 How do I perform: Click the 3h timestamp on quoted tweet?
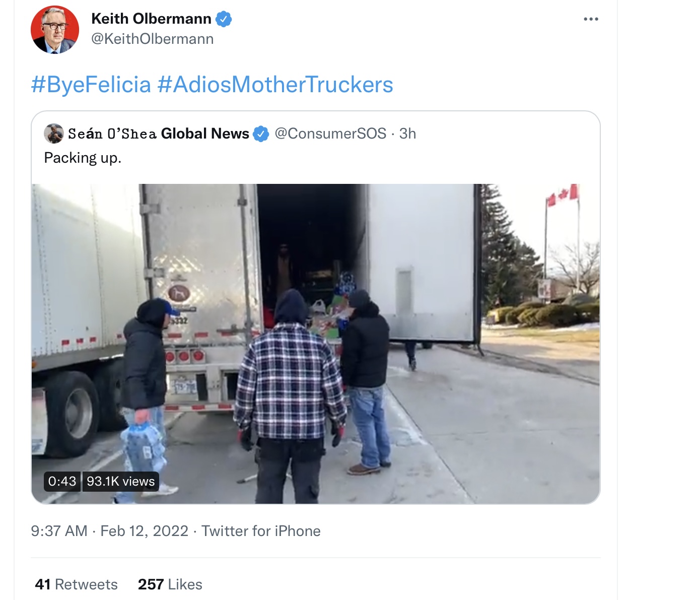(x=407, y=134)
